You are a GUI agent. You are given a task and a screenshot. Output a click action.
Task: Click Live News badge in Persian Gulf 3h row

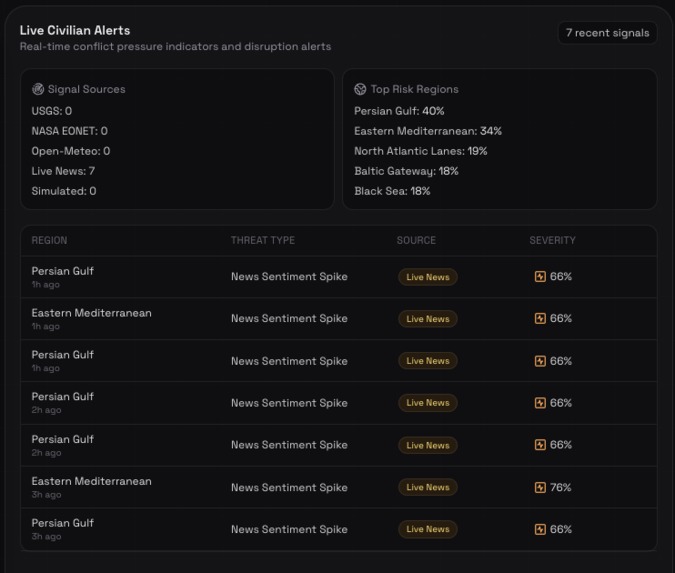427,529
